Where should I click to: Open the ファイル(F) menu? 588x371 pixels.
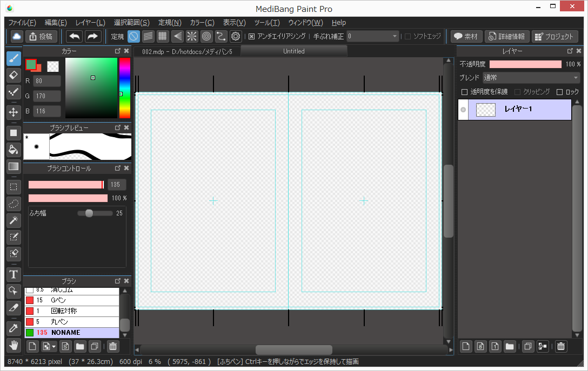[x=22, y=23]
